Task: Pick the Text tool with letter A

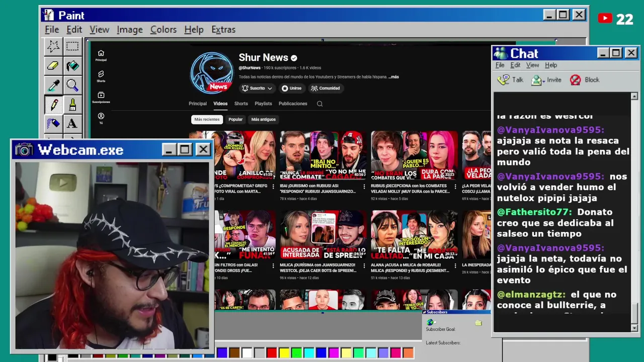Action: pyautogui.click(x=72, y=123)
